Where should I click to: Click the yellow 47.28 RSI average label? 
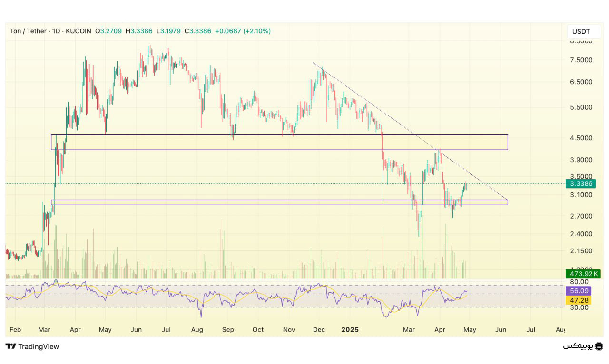580,300
